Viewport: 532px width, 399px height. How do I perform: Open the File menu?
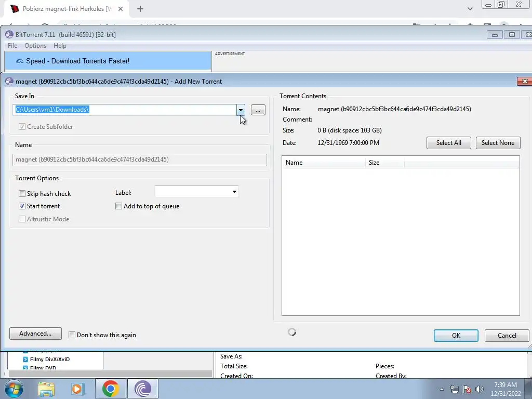(x=12, y=46)
